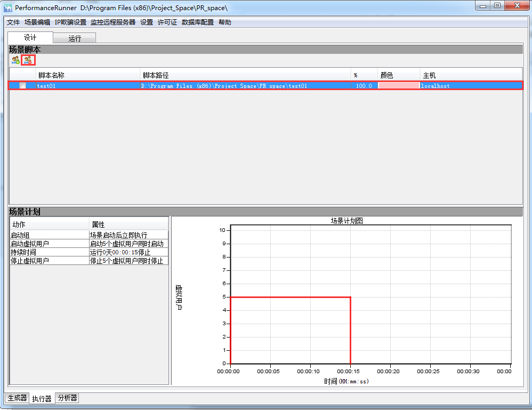Tick the checkbox for script test01
This screenshot has width=532, height=410.
(22, 86)
